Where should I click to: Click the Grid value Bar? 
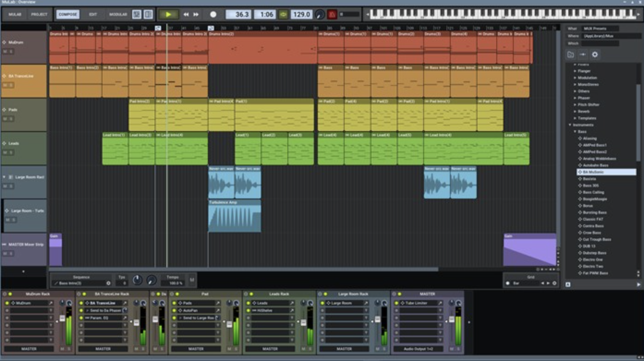(526, 283)
